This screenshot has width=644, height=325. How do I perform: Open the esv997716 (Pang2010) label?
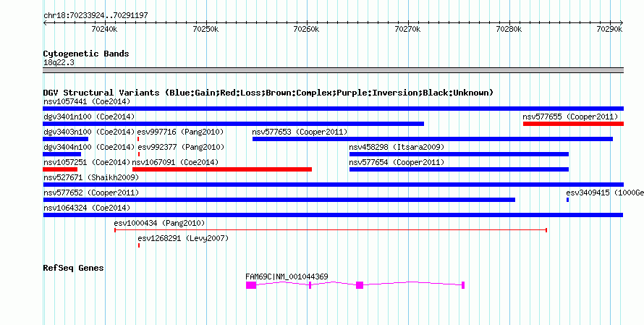pyautogui.click(x=180, y=132)
